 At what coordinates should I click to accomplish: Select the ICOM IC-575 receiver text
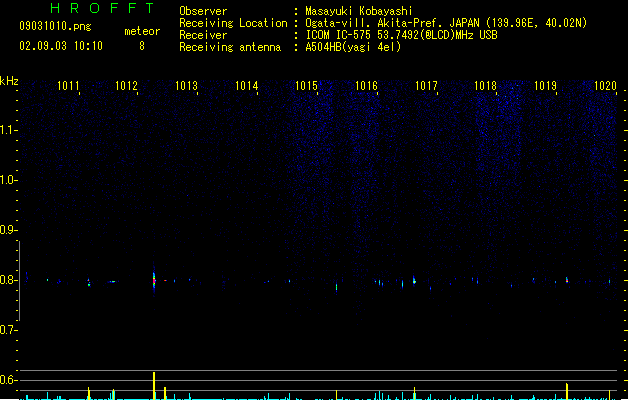401,35
